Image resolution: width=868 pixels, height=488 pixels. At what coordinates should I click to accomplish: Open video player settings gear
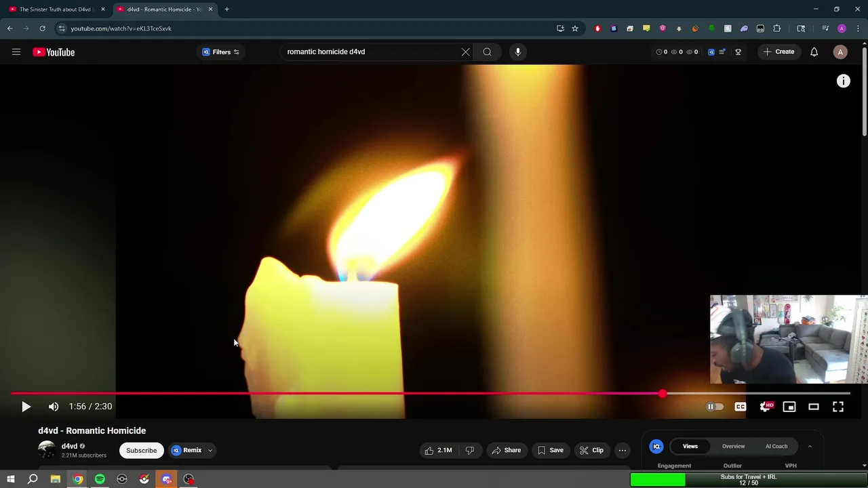(766, 407)
